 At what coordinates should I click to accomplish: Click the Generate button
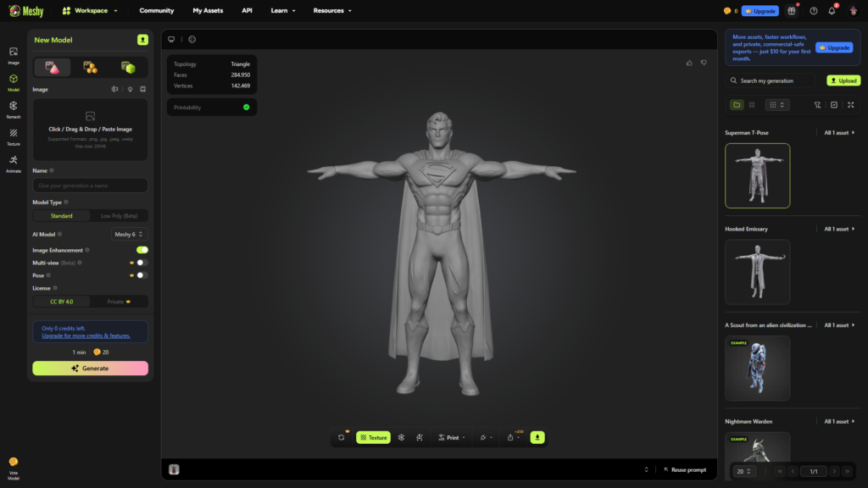(90, 369)
